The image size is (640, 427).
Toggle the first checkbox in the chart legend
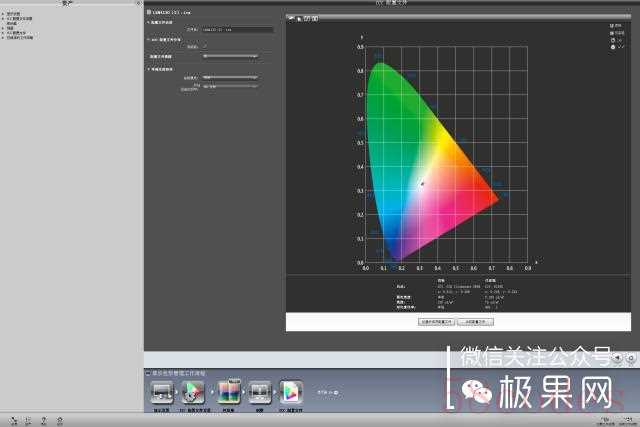[x=614, y=26]
